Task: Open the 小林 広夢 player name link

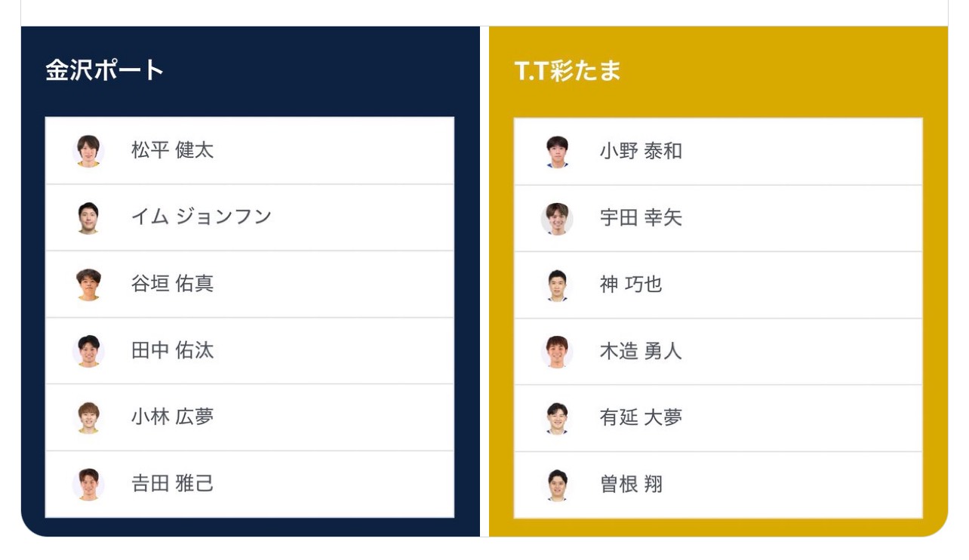Action: [x=172, y=417]
